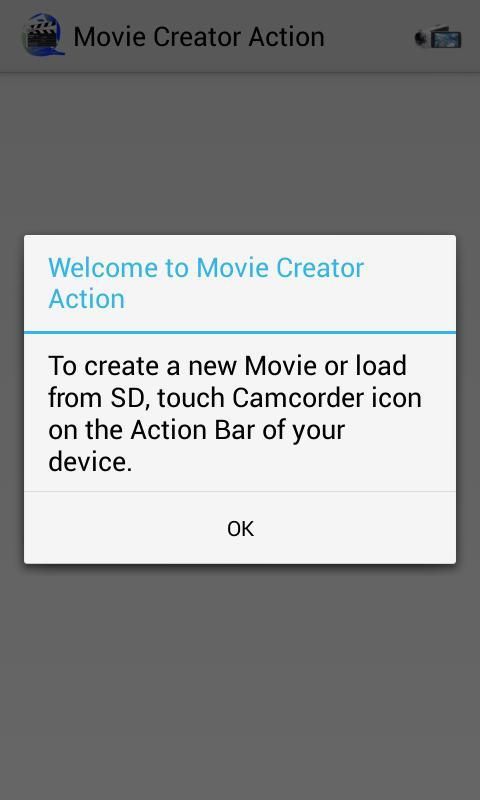Click the blue divider under the dialog title
This screenshot has height=800, width=480.
point(240,333)
